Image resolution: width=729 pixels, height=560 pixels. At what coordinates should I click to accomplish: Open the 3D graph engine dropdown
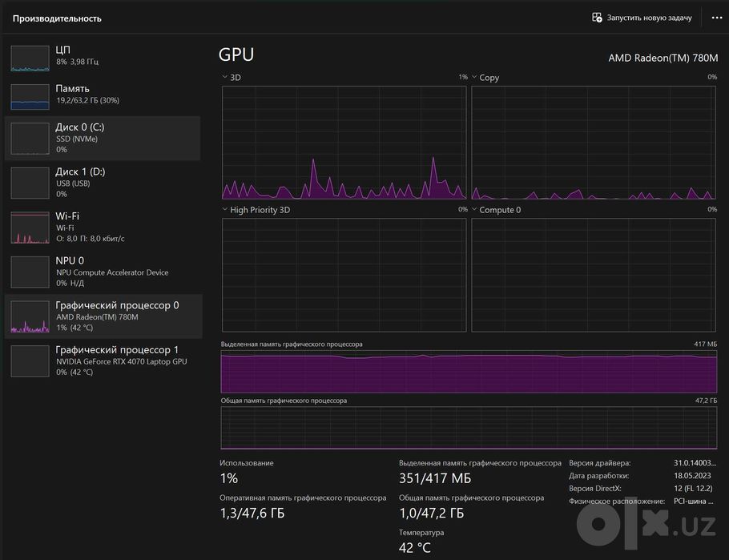pos(224,77)
